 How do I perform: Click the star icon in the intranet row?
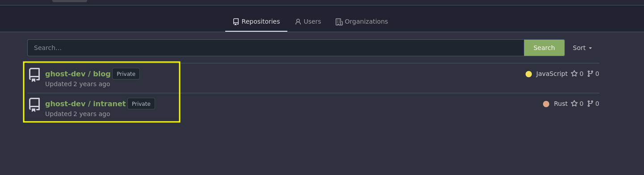(x=574, y=104)
